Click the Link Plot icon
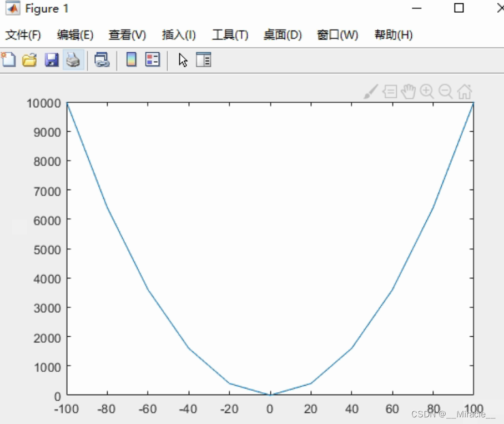504x424 pixels. (x=102, y=59)
